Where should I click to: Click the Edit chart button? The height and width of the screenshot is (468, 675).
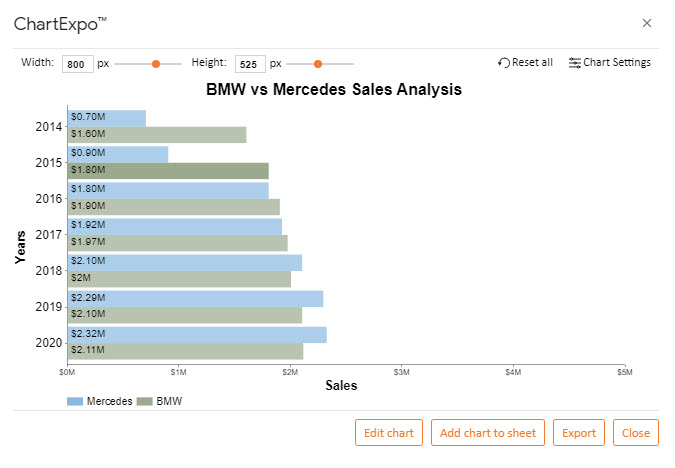coord(389,433)
